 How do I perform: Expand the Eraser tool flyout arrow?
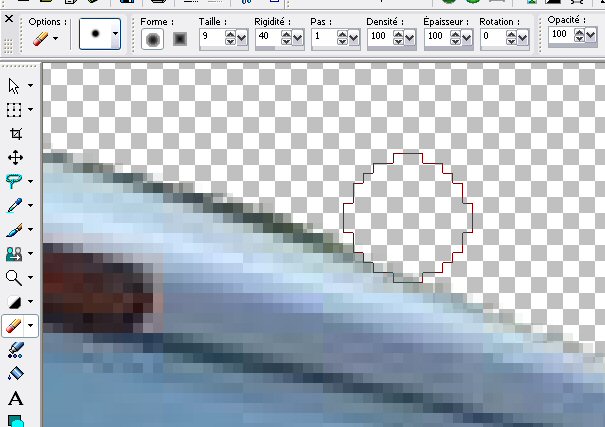(x=31, y=326)
